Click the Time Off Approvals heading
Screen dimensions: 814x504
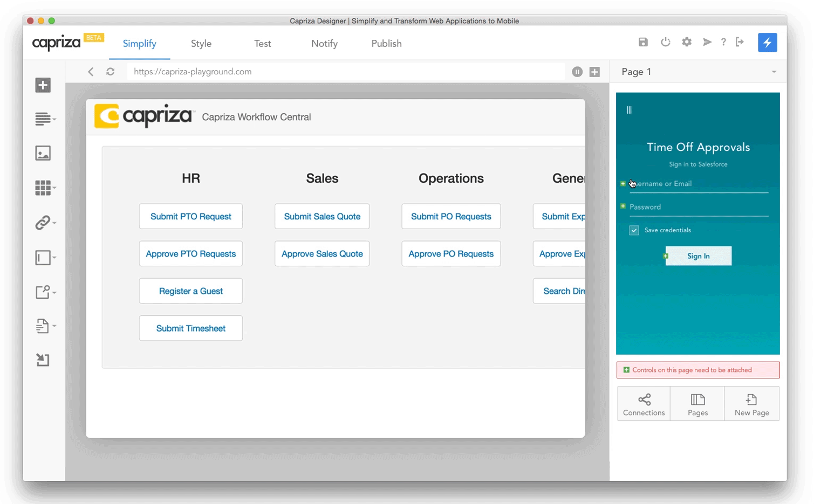click(x=698, y=147)
